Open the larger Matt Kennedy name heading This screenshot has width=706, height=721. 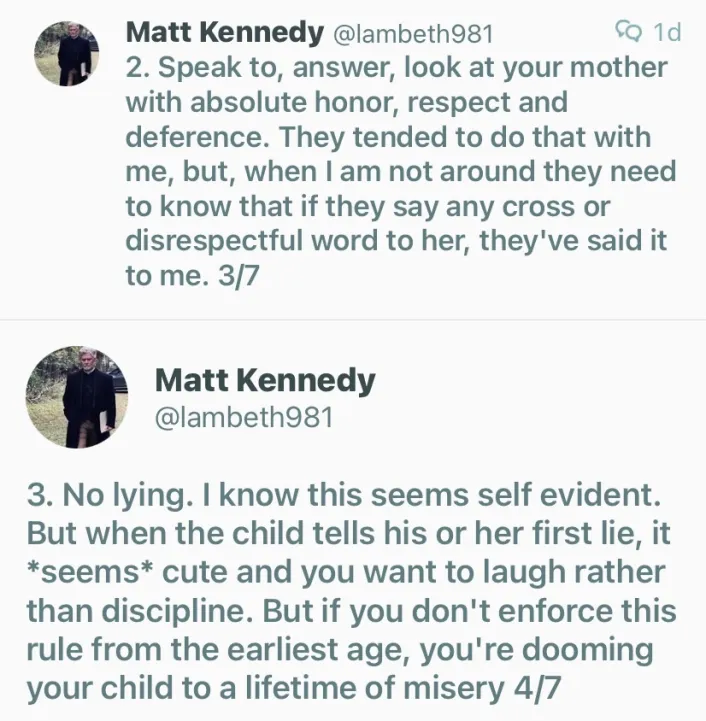click(x=265, y=382)
